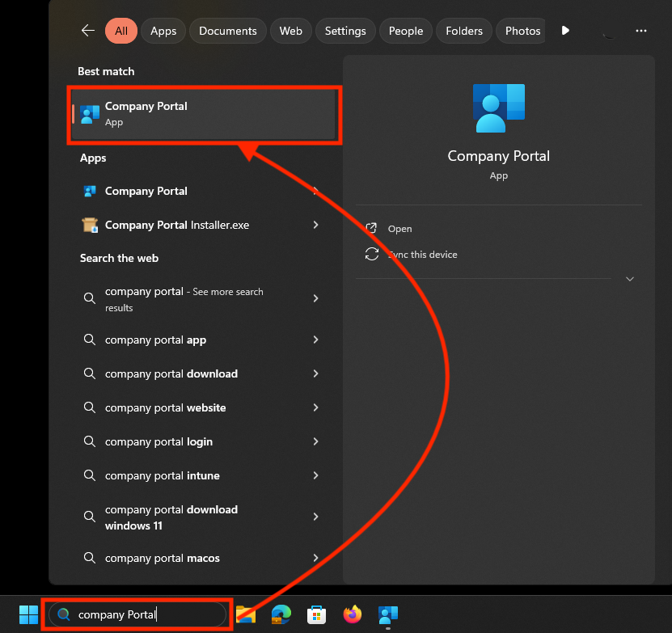
Task: Expand the 'company portal login' chevron
Action: (x=316, y=441)
